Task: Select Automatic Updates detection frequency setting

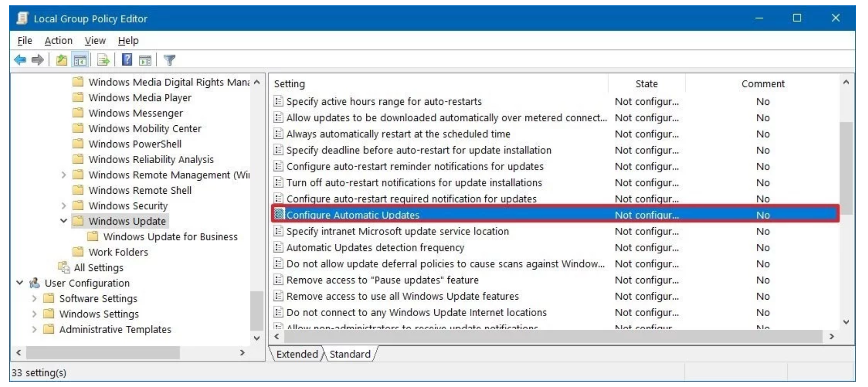Action: tap(375, 248)
